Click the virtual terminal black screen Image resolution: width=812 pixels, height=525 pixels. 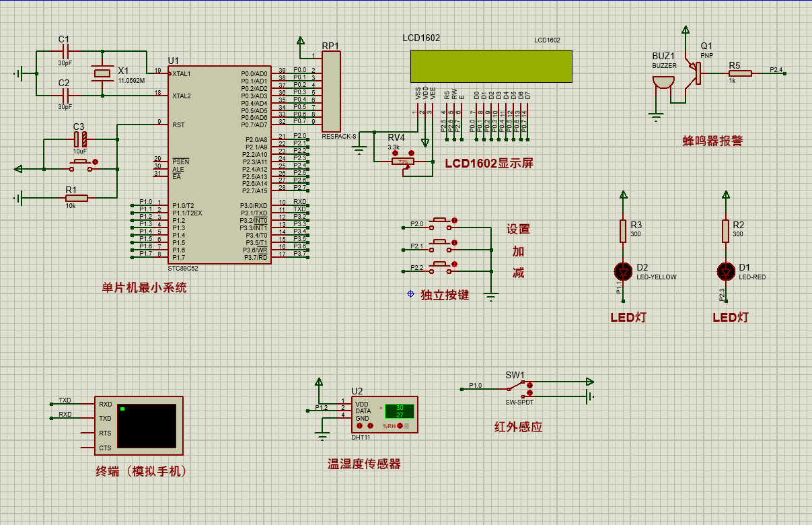tap(147, 425)
